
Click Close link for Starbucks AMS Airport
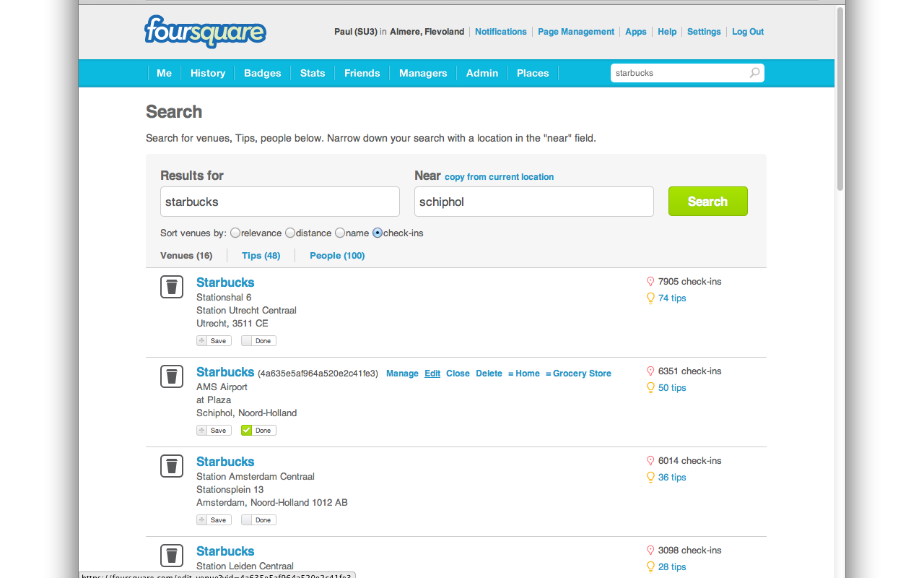(458, 374)
